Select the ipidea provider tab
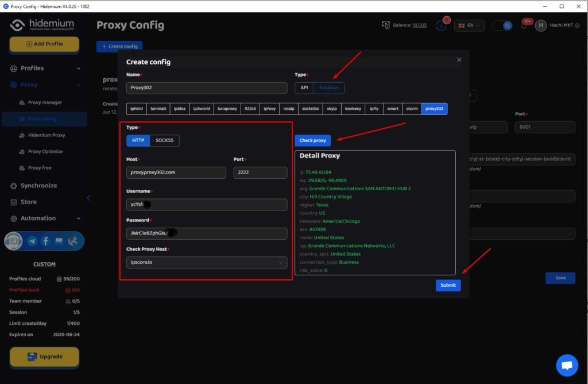The height and width of the screenshot is (384, 588). (180, 109)
